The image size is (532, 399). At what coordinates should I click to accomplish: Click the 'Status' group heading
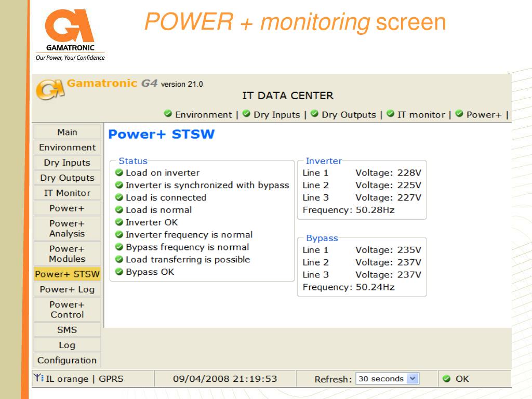[133, 161]
